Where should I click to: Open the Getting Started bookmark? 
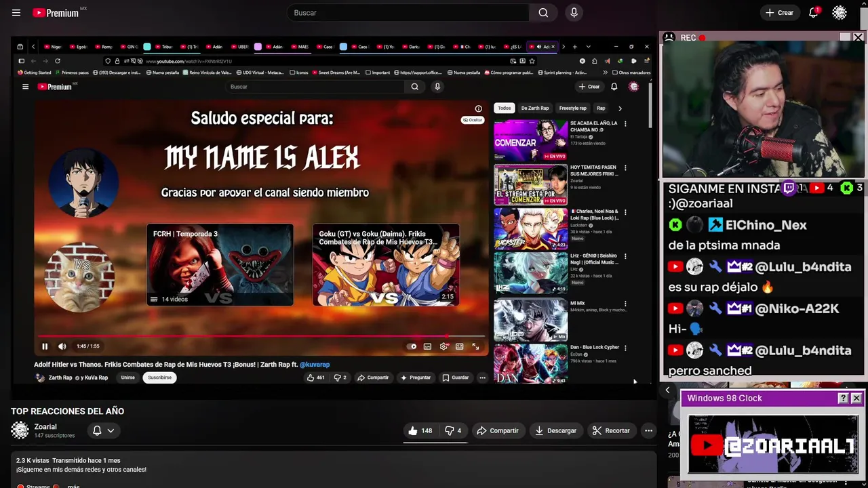pyautogui.click(x=34, y=73)
